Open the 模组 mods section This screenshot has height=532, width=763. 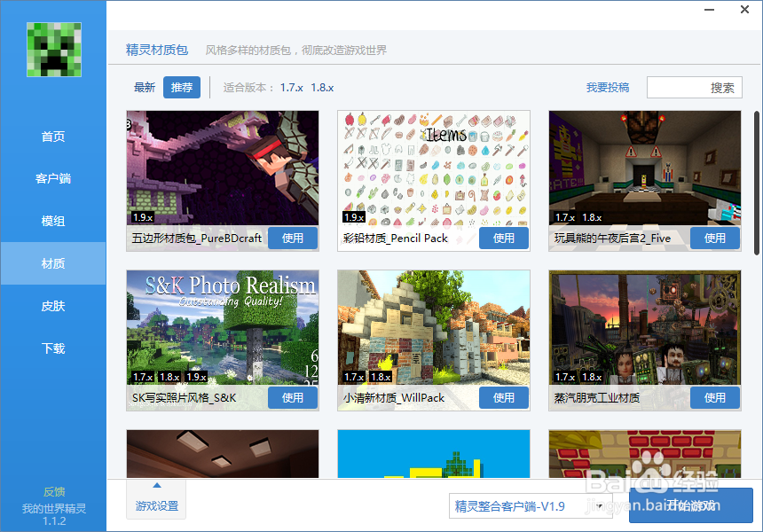pos(53,222)
